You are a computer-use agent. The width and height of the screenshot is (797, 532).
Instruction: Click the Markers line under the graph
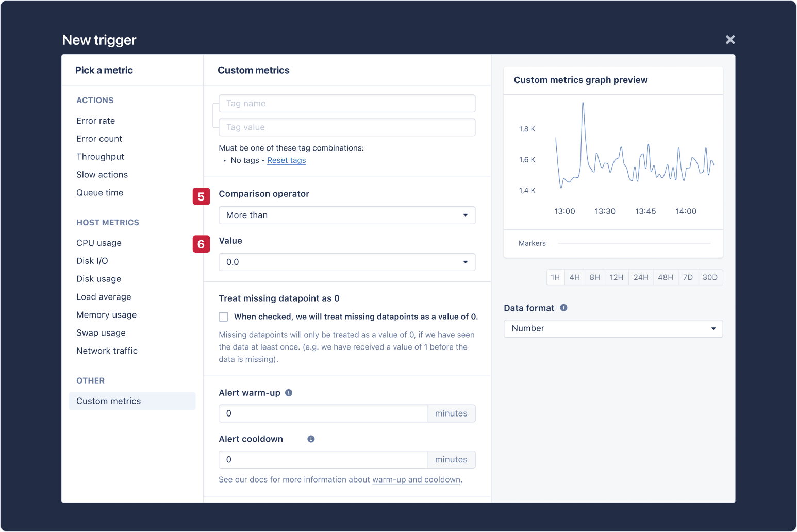click(634, 243)
